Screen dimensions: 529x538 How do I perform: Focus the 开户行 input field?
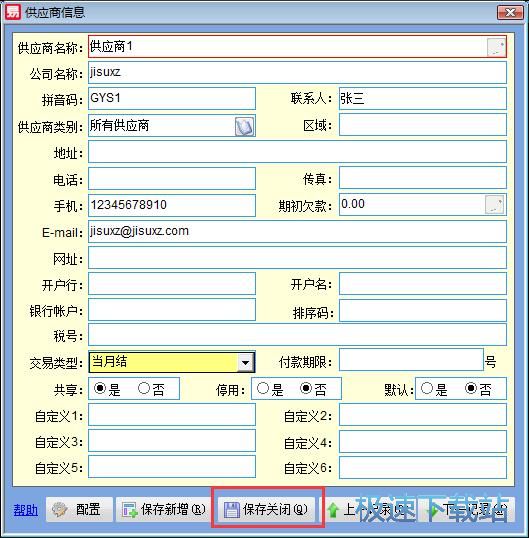(x=172, y=283)
